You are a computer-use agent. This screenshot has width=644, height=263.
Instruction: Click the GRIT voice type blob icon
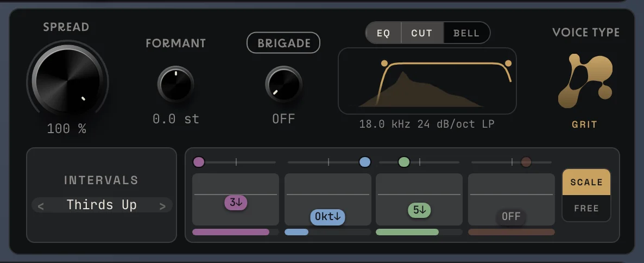tap(585, 82)
